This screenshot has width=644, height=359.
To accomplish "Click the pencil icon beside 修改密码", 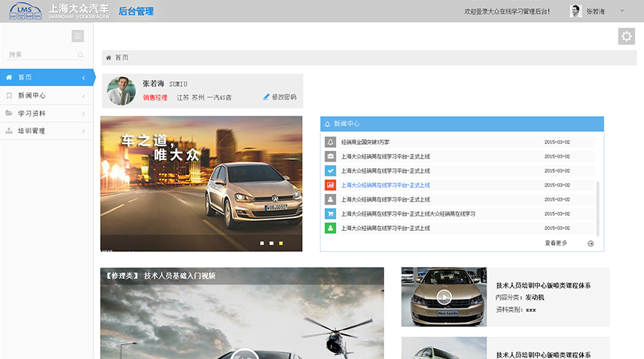I will click(x=266, y=97).
